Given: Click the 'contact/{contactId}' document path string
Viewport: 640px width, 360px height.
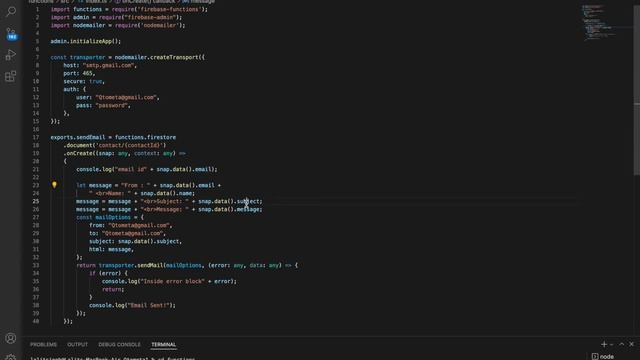Looking at the screenshot, I should [x=131, y=145].
